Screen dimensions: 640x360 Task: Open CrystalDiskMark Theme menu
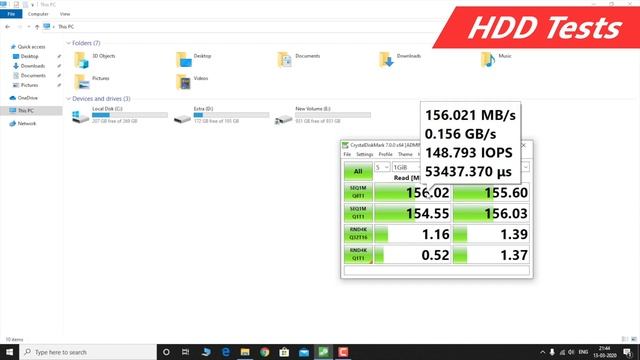405,154
